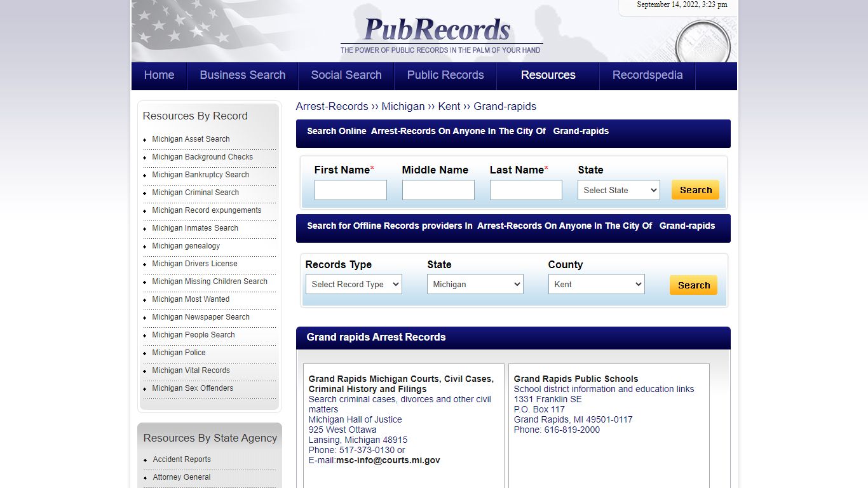Viewport: 868px width, 488px height.
Task: Open Michigan Asset Search link
Action: (191, 139)
